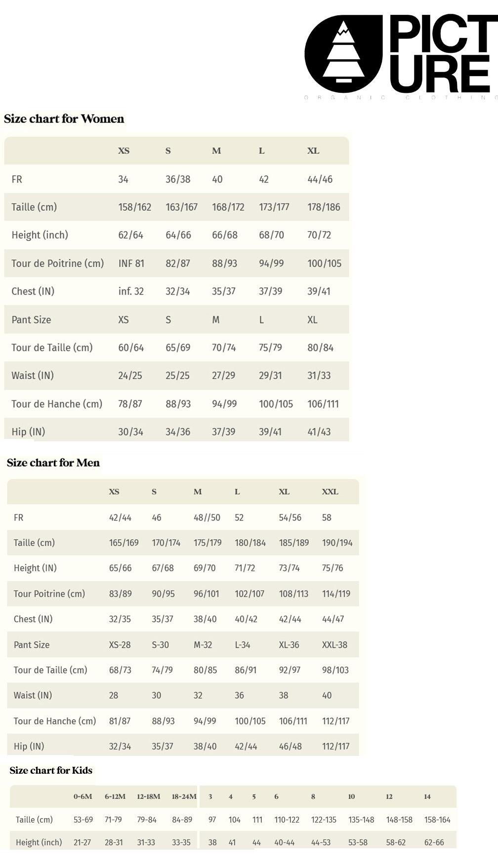Click the Tour de Poitrine (cm) row label
Image resolution: width=498 pixels, height=868 pixels.
pyautogui.click(x=58, y=263)
